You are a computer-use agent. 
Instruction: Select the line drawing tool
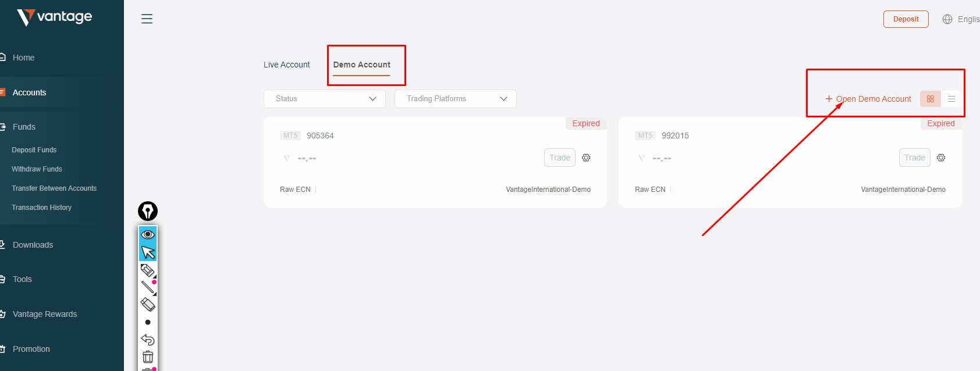148,287
